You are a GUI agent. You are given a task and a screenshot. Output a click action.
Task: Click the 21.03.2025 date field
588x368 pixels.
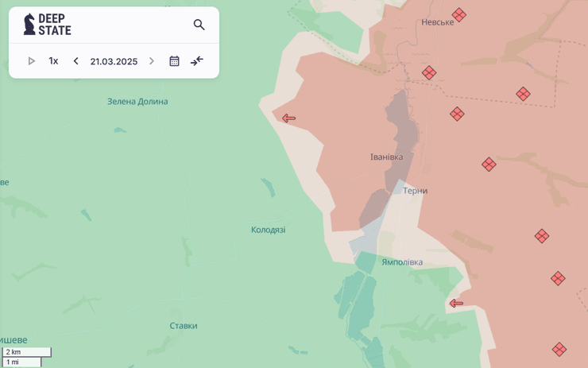pyautogui.click(x=114, y=61)
